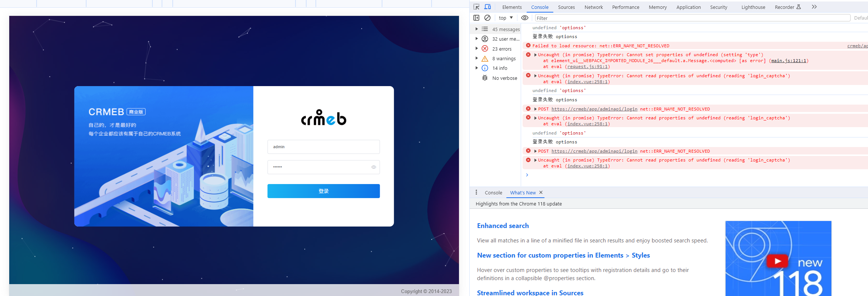Click the Enhanced search heading link
Image resolution: width=868 pixels, height=296 pixels.
[x=503, y=226]
